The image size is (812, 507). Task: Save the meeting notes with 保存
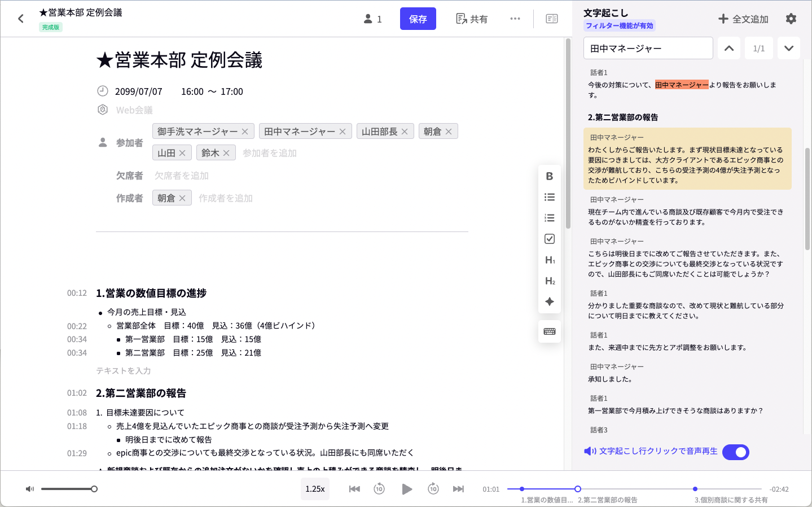pyautogui.click(x=418, y=19)
